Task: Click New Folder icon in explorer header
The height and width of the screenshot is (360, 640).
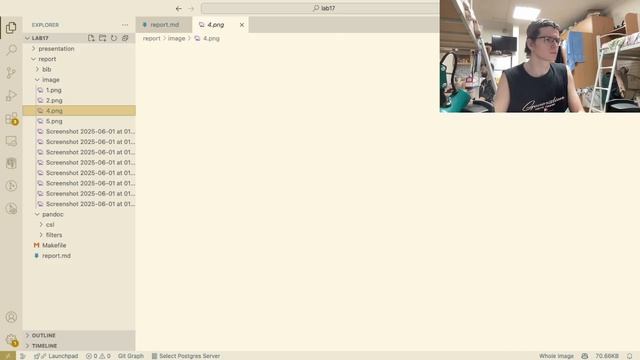Action: 102,38
